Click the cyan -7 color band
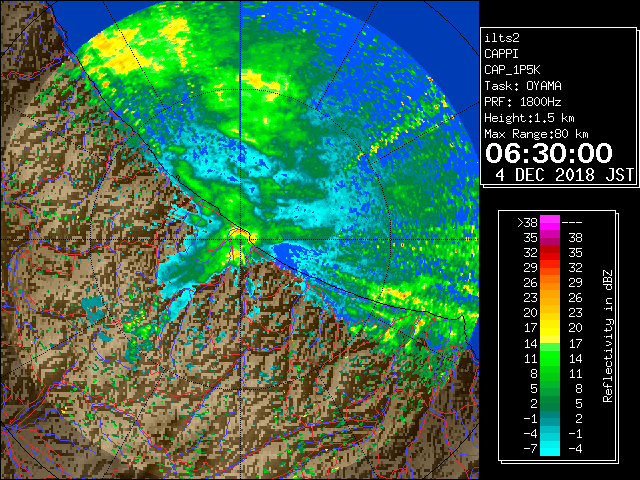 pos(550,449)
